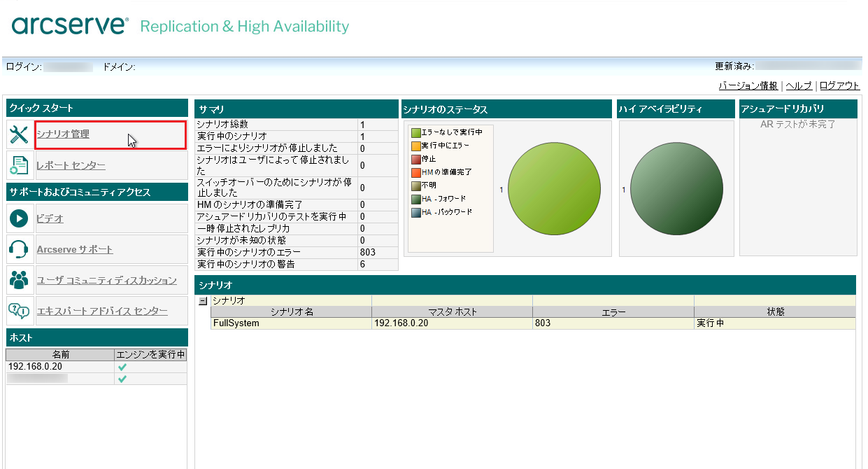Click the engine running checkmark for 192.168.0.20

(122, 367)
